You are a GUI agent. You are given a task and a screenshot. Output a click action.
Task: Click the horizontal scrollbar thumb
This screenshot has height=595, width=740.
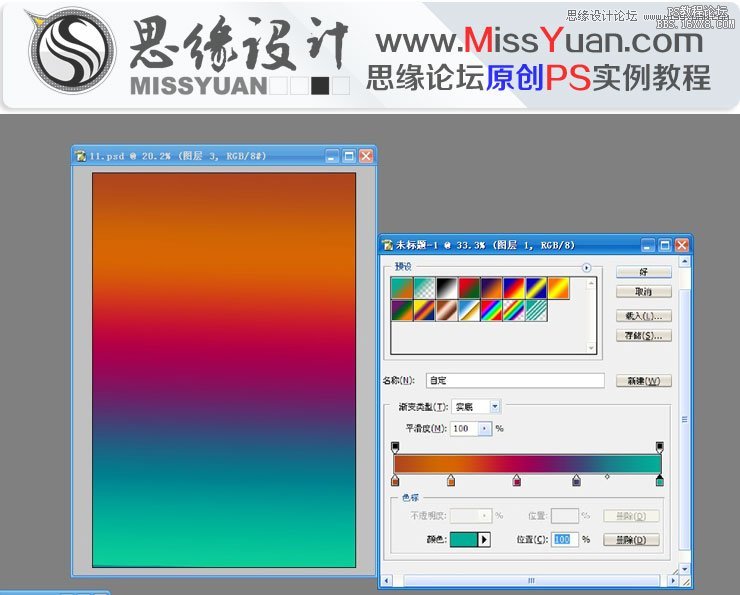point(531,580)
